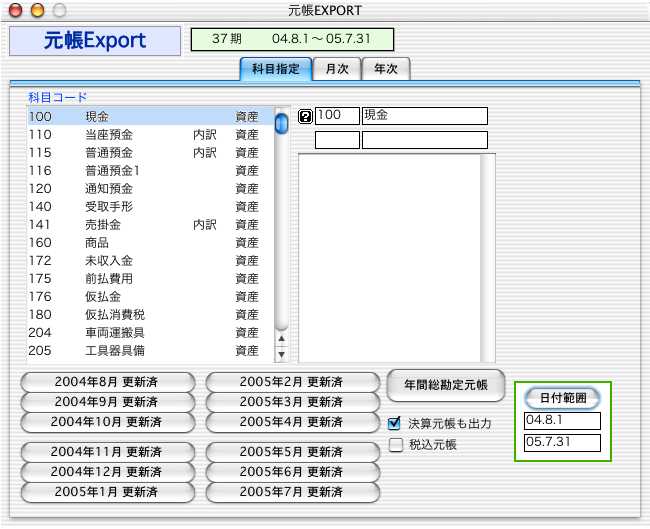Uncheck the 決算元帳も出力 checkbox
Image resolution: width=650 pixels, height=529 pixels.
(395, 423)
